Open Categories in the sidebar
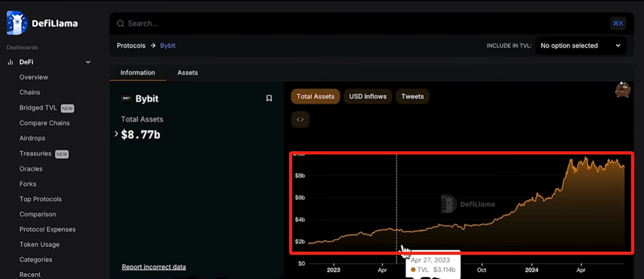 pyautogui.click(x=36, y=259)
